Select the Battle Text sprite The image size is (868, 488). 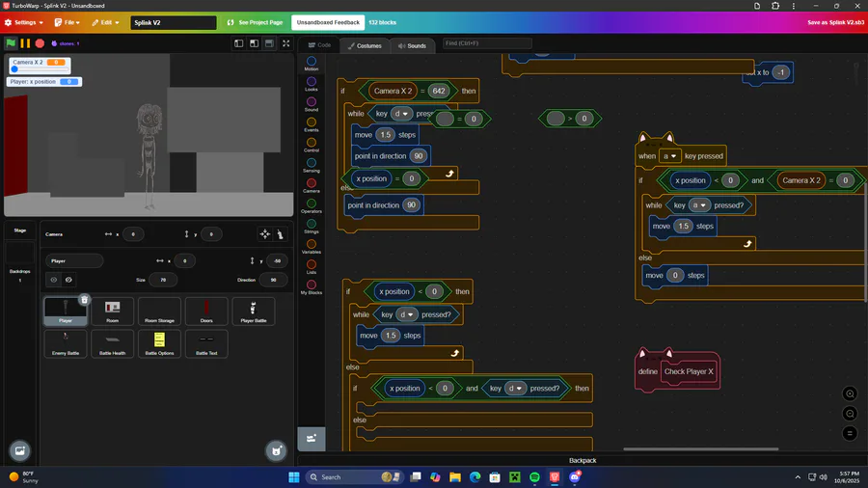click(x=206, y=343)
